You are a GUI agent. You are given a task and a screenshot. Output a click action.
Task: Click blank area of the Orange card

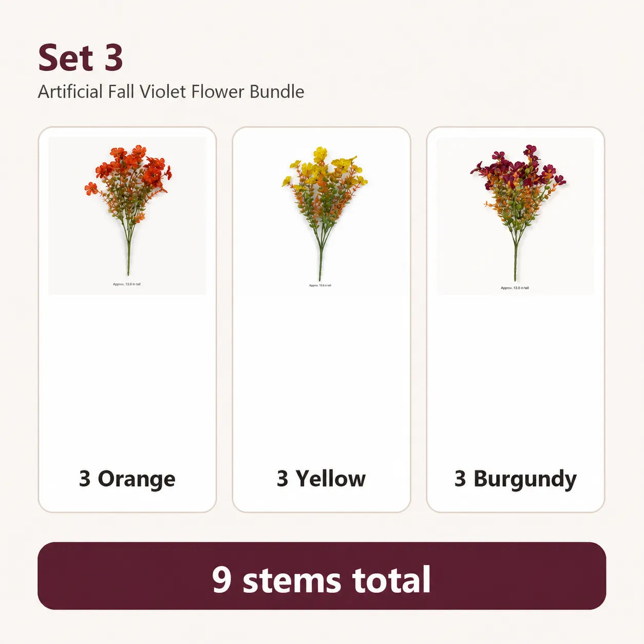(127, 380)
